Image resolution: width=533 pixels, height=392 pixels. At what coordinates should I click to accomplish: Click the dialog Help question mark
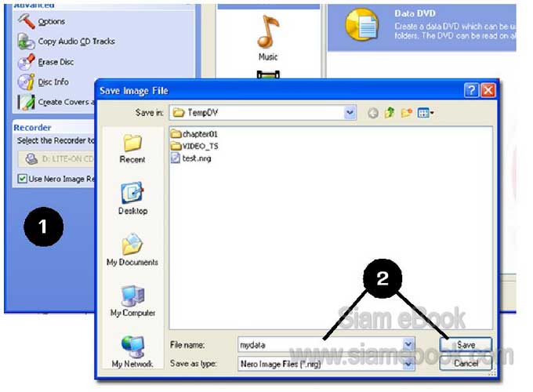coord(471,90)
